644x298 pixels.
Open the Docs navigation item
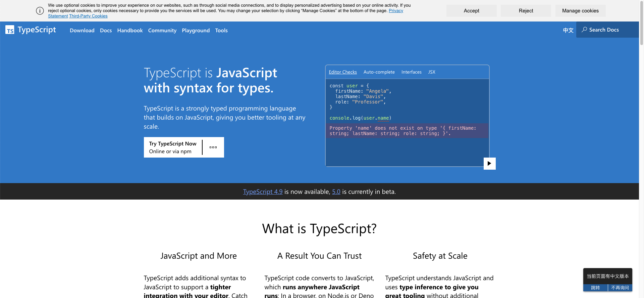(106, 30)
